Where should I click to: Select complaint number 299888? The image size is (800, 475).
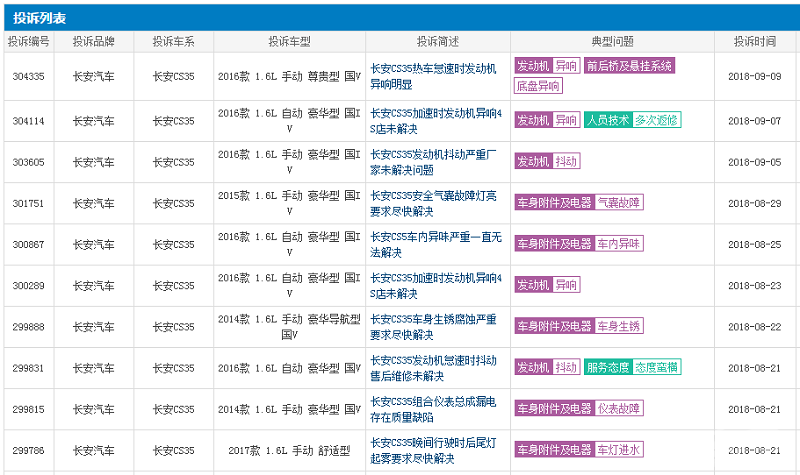point(29,327)
